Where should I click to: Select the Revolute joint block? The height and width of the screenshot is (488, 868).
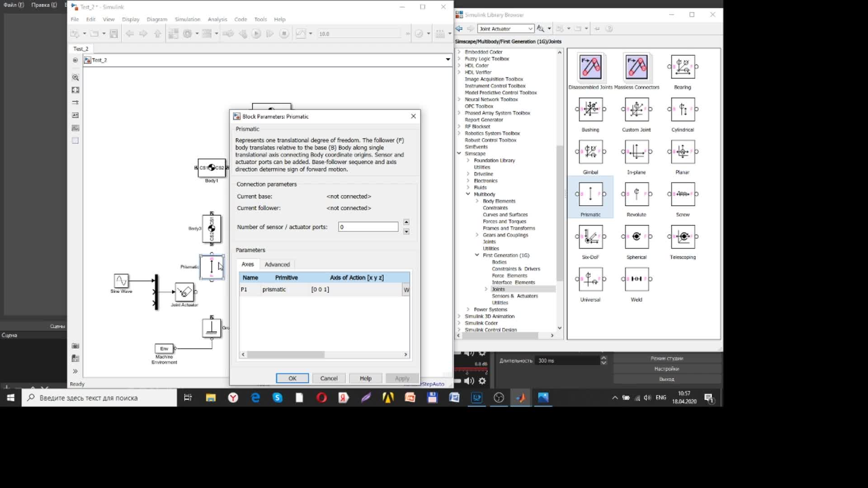(x=637, y=194)
